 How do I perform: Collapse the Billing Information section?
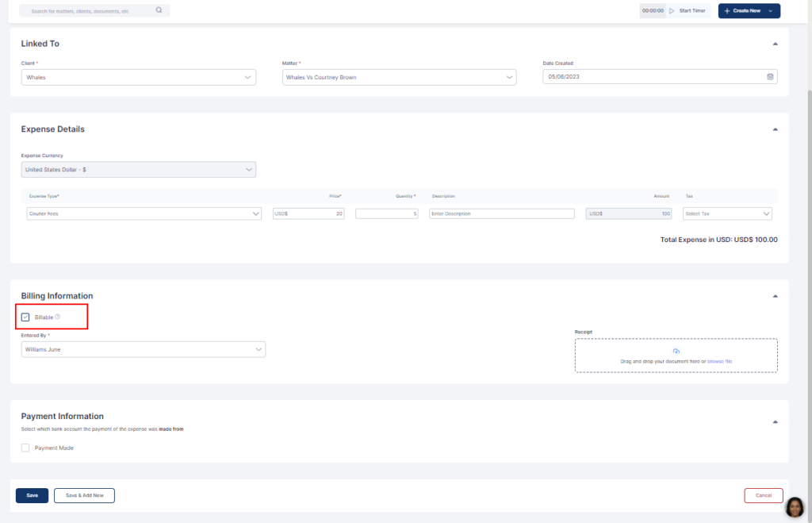775,296
